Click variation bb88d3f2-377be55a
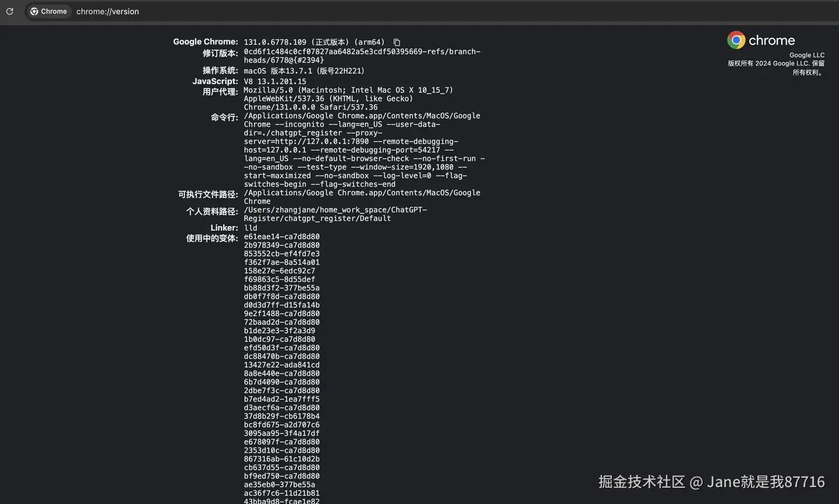 click(281, 288)
